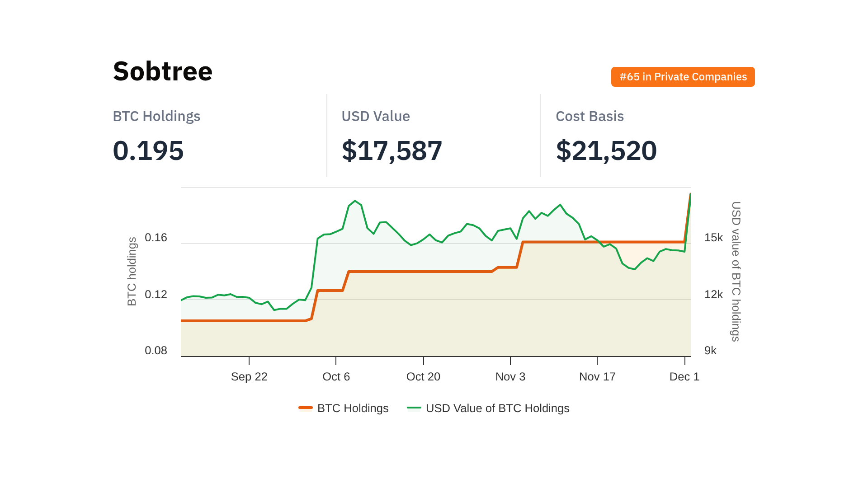
Task: Click the #65 in Private Companies badge
Action: (683, 77)
